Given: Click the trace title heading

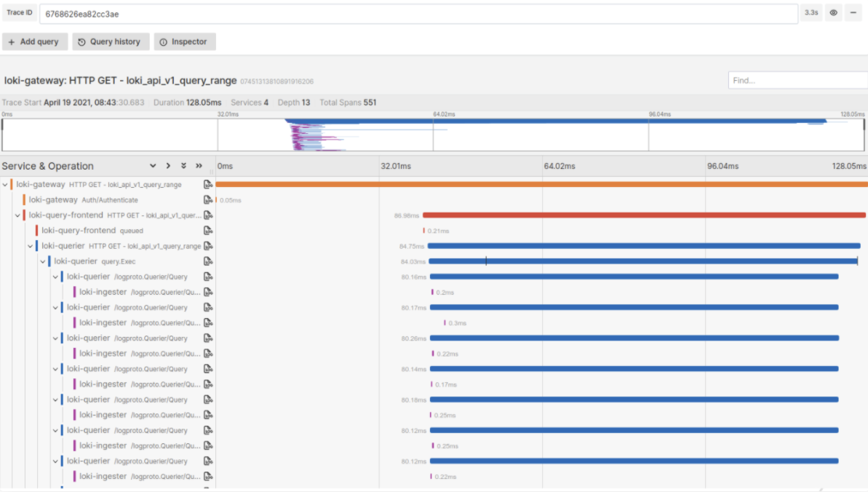Looking at the screenshot, I should click(x=120, y=80).
